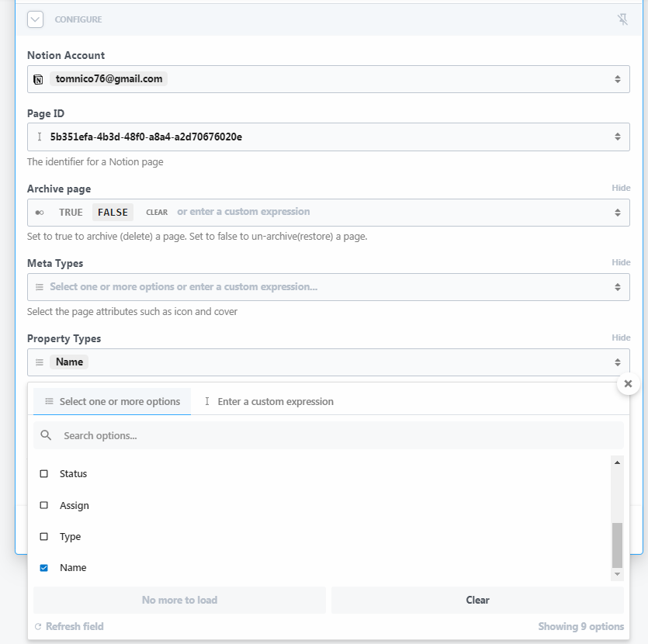Viewport: 648px width, 644px height.
Task: Select the Select one or more options tab
Action: click(112, 401)
